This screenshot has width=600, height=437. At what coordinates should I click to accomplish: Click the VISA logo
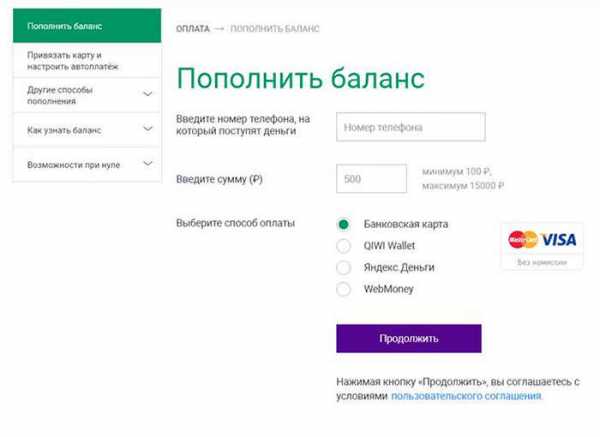[559, 240]
